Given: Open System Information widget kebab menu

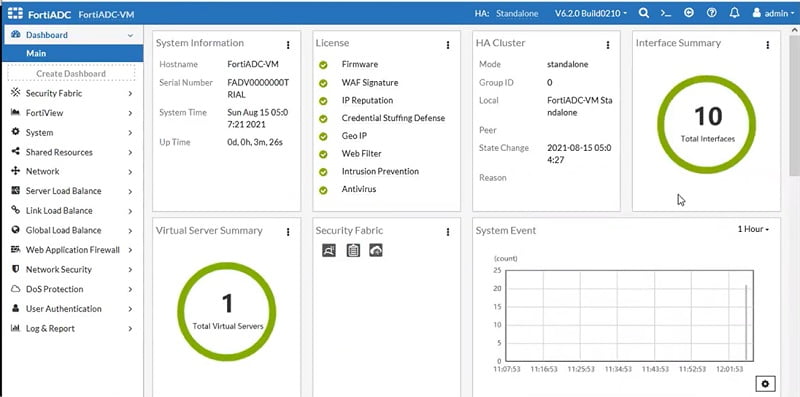Looking at the screenshot, I should click(x=288, y=45).
